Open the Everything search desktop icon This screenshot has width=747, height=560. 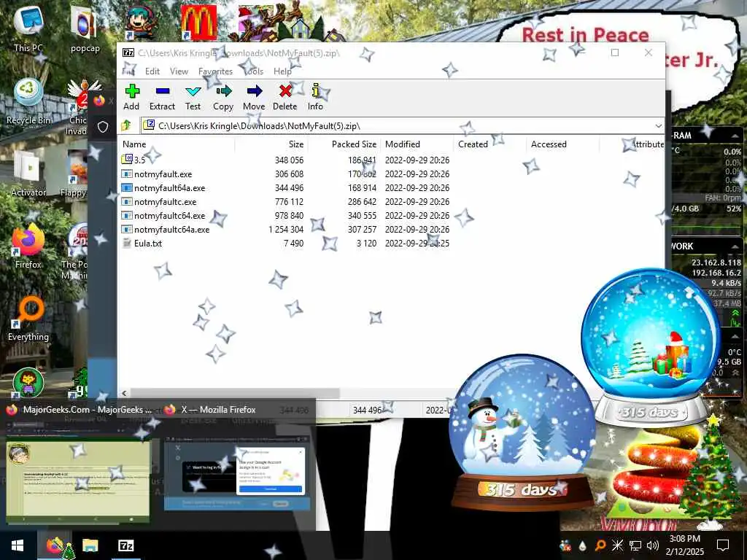pos(28,319)
